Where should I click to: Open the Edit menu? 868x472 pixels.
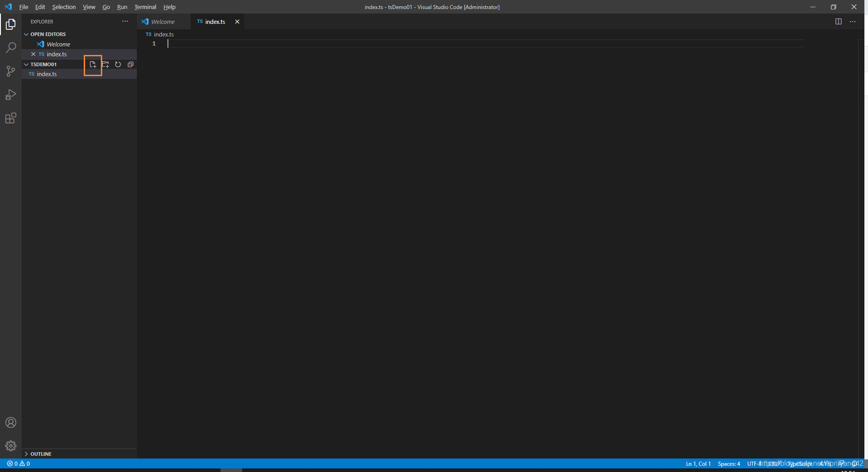click(40, 7)
